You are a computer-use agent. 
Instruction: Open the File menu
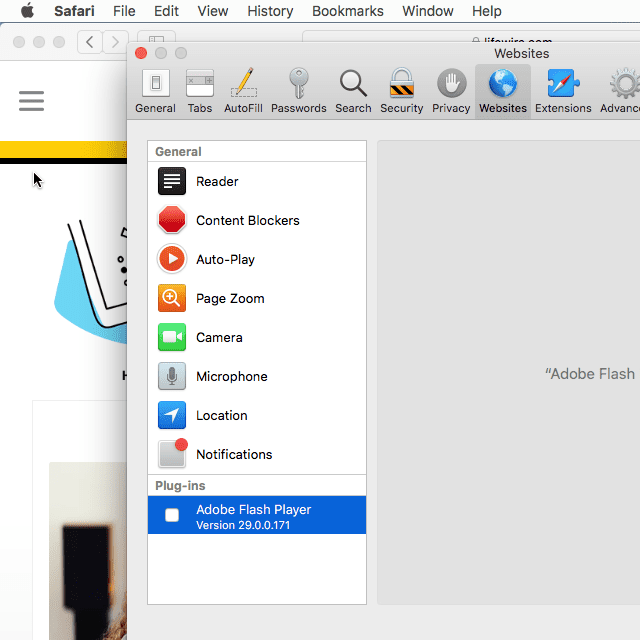coord(124,11)
